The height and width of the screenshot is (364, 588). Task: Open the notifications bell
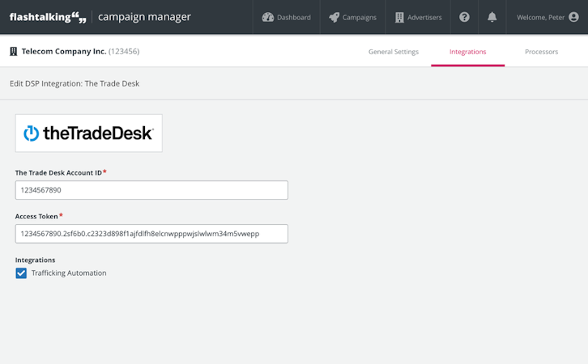492,17
